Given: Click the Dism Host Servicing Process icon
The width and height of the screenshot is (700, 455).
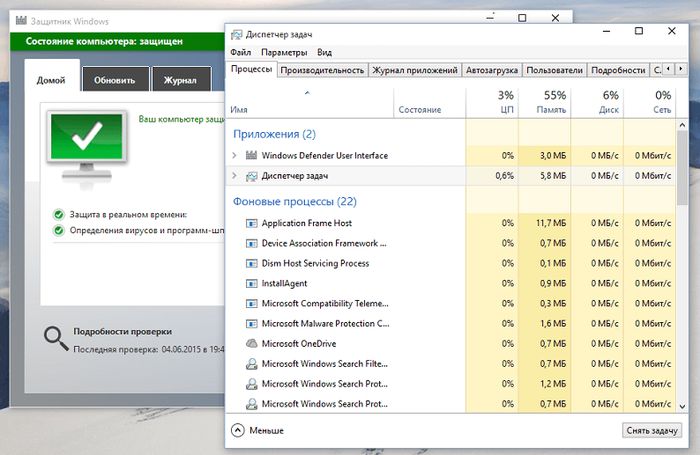Looking at the screenshot, I should click(251, 263).
